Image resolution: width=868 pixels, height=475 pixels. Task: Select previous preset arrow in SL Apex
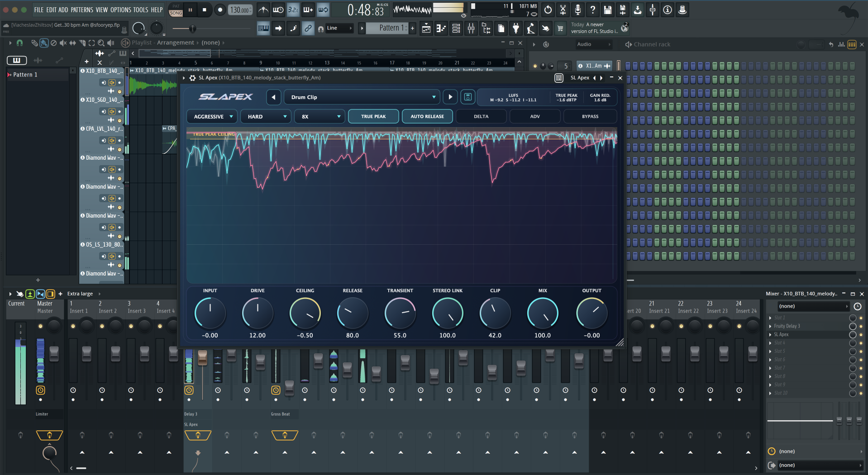pos(273,97)
